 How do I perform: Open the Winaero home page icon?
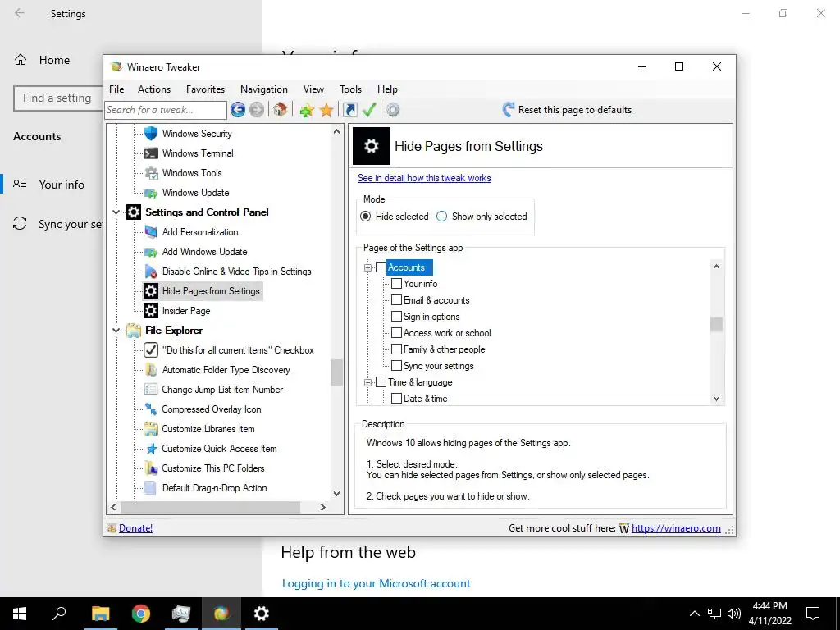click(280, 110)
